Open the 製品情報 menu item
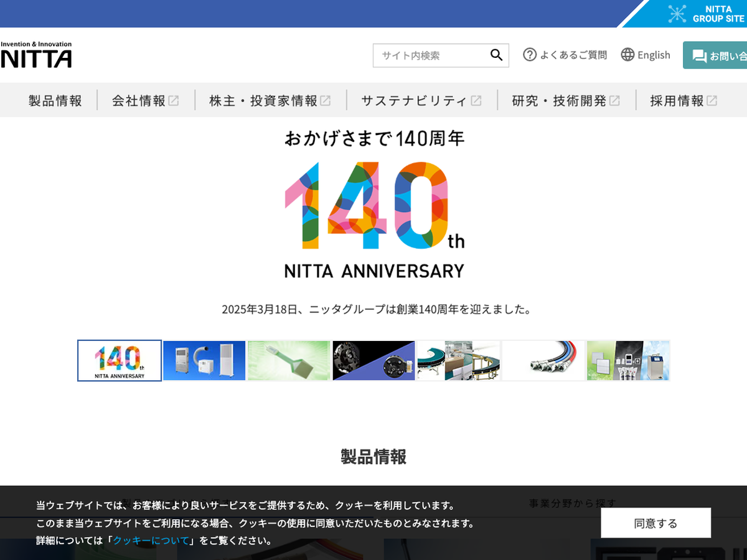Image resolution: width=747 pixels, height=560 pixels. pyautogui.click(x=55, y=100)
